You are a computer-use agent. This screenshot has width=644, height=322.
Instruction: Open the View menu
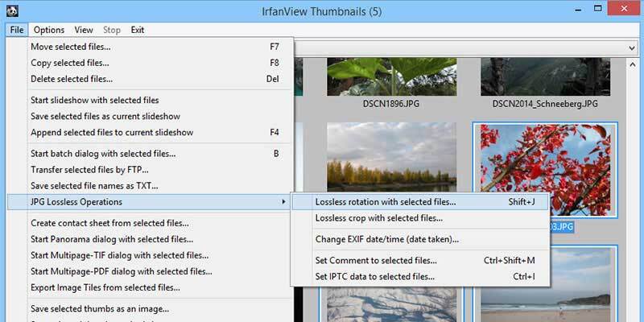tap(84, 30)
